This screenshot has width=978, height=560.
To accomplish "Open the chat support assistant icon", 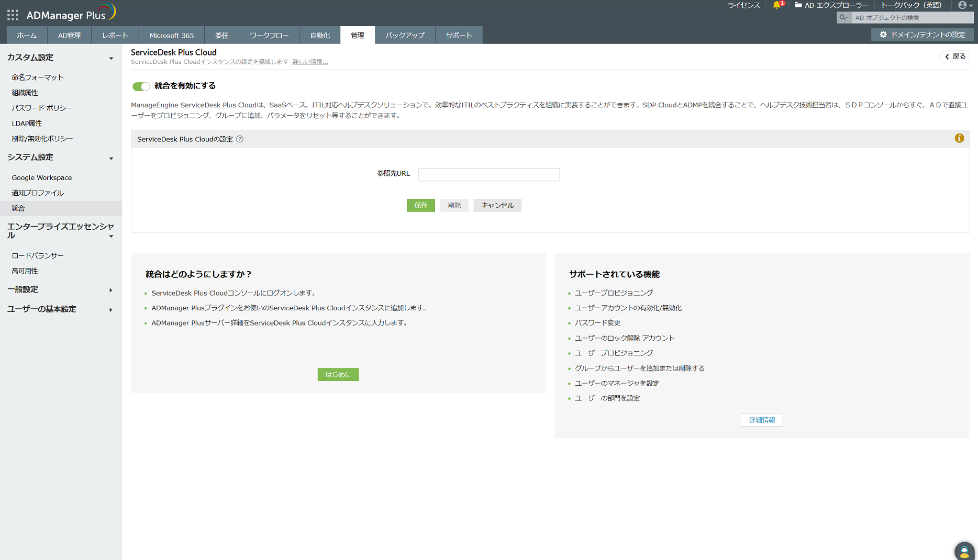I will click(x=964, y=551).
